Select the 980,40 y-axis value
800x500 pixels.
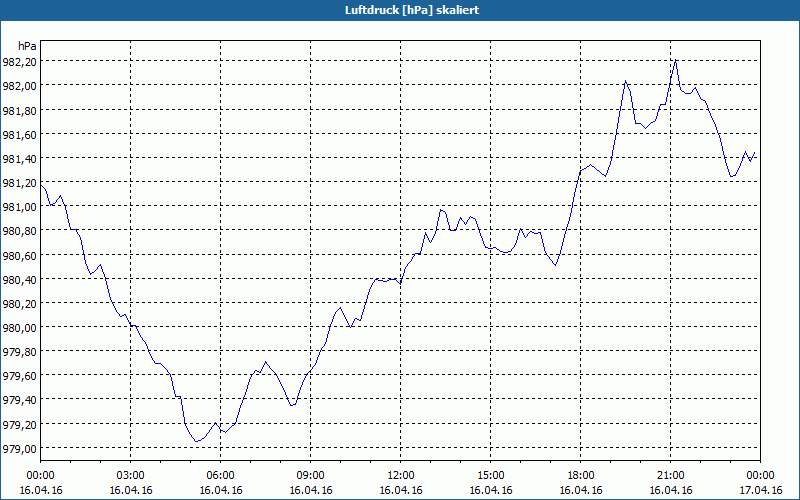pyautogui.click(x=20, y=279)
